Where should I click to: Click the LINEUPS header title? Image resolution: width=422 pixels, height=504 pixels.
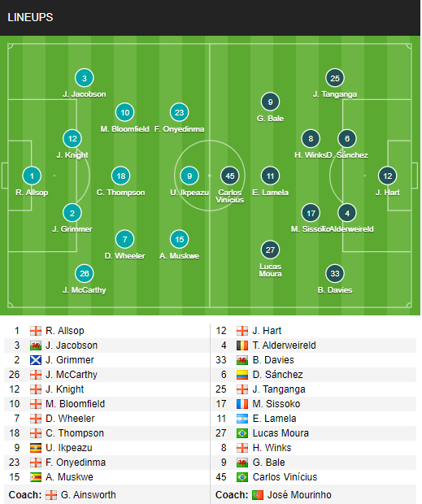coord(30,17)
